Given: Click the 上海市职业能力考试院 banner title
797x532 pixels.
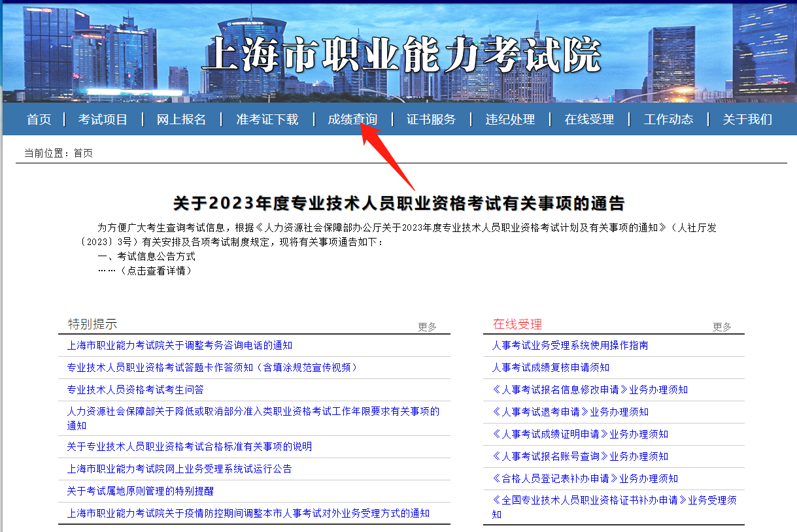Looking at the screenshot, I should point(401,54).
